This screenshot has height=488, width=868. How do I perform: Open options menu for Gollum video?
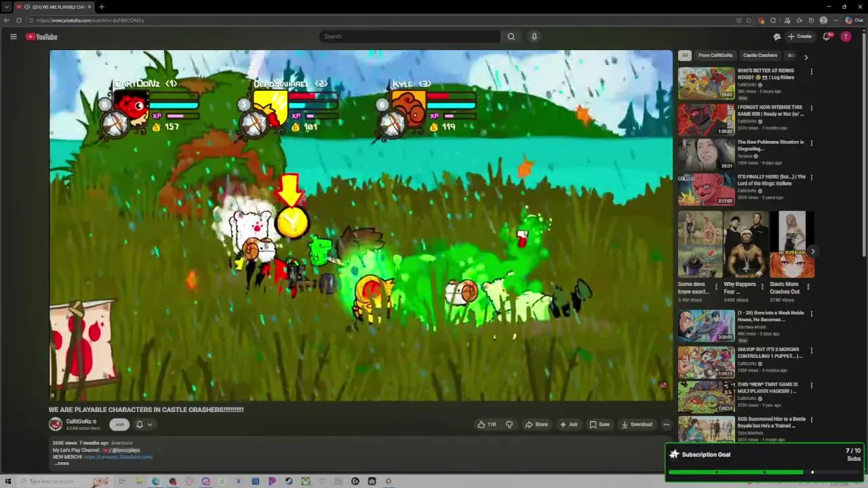[811, 178]
